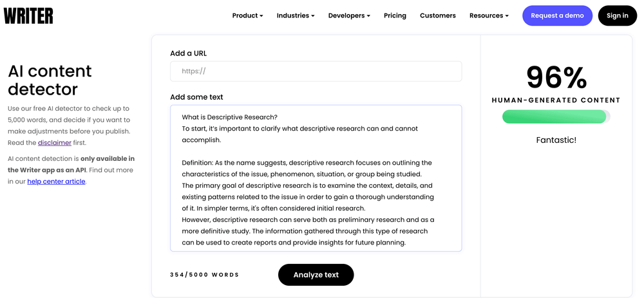644x298 pixels.
Task: Expand the Developers menu
Action: (349, 15)
